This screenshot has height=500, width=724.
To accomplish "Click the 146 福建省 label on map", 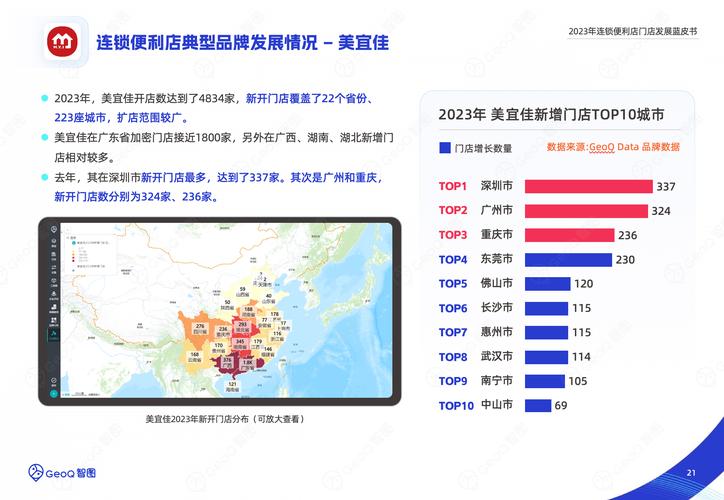I will coord(268,351).
